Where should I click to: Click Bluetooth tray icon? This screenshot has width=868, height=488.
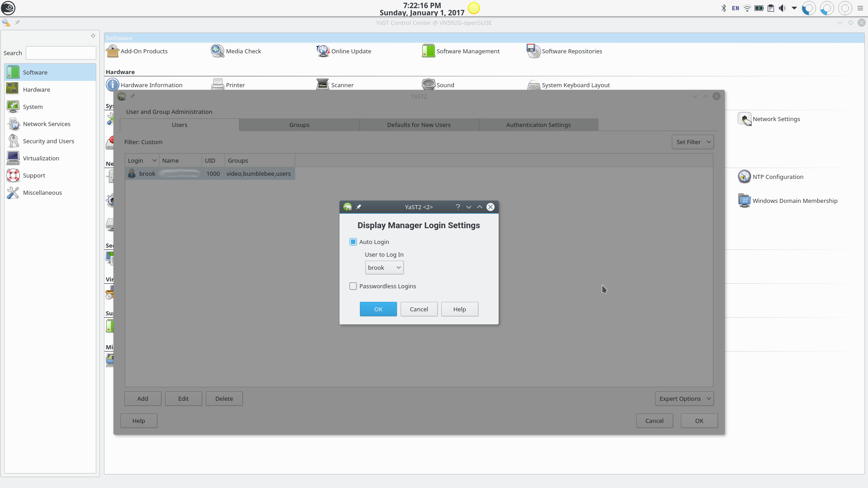723,8
